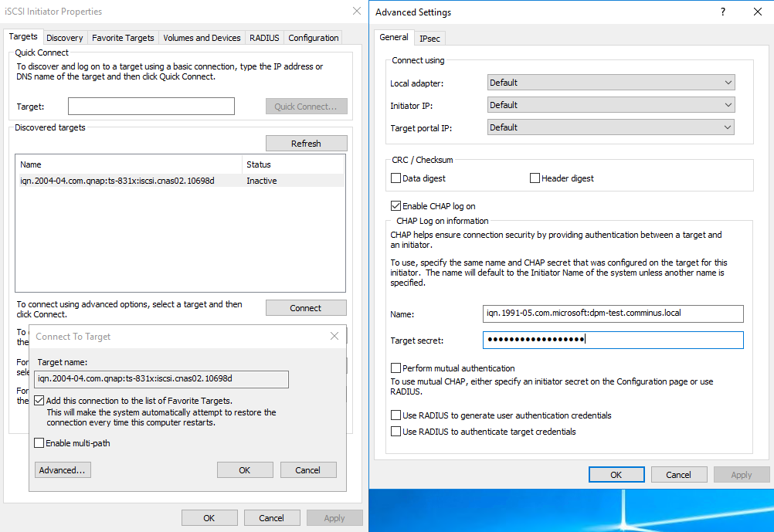Select the discovered QNAP target row
The width and height of the screenshot is (774, 532).
point(117,181)
